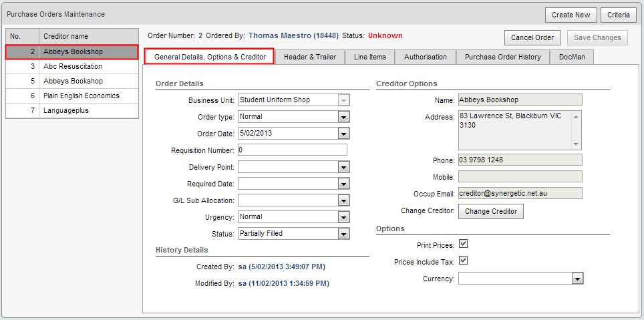Click the Address box scroll down arrow
644x320 pixels.
click(576, 144)
